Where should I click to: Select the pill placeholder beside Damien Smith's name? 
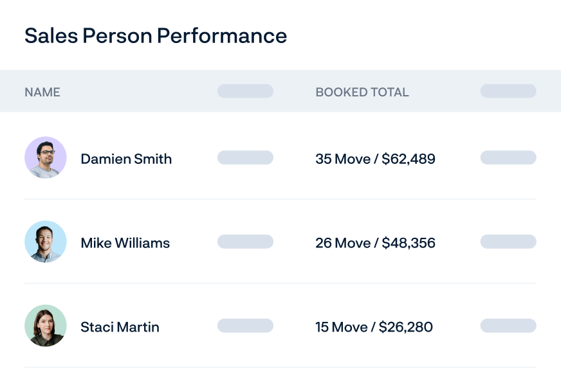point(244,157)
